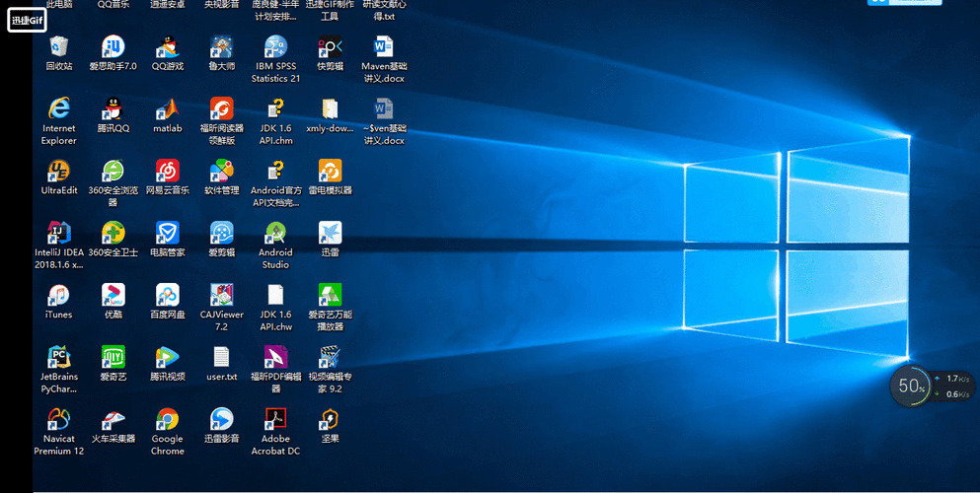
Task: Open Internet Explorer from the desktop
Action: click(59, 108)
